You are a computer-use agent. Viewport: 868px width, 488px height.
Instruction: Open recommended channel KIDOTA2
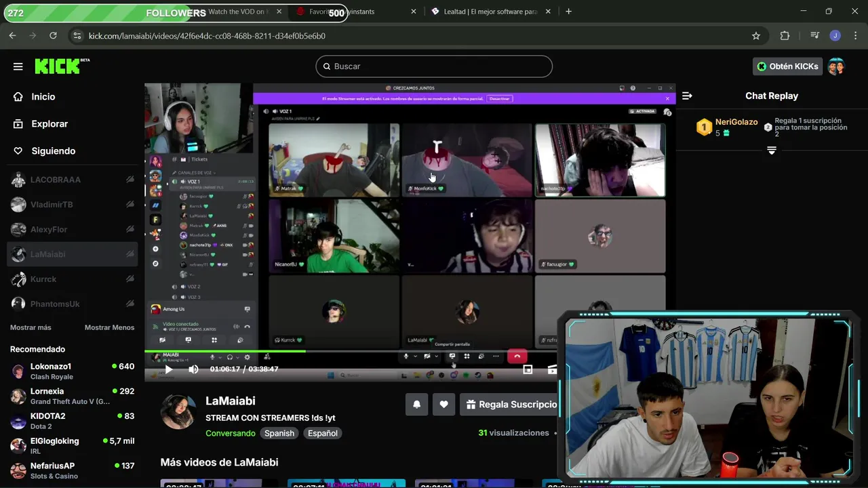[72, 421]
